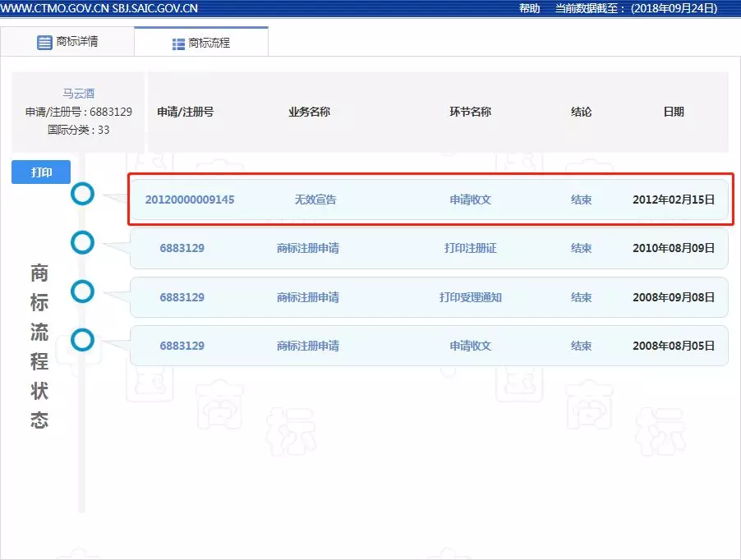The height and width of the screenshot is (560, 741).
Task: Select timeline circle for 无效宣告 entry
Action: point(82,194)
